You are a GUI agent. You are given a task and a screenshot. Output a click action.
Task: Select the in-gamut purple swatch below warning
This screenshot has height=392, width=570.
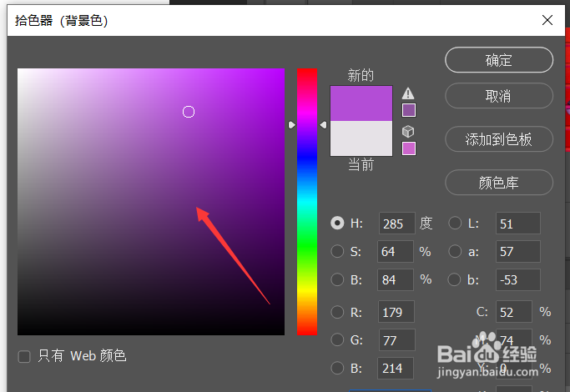click(x=409, y=110)
